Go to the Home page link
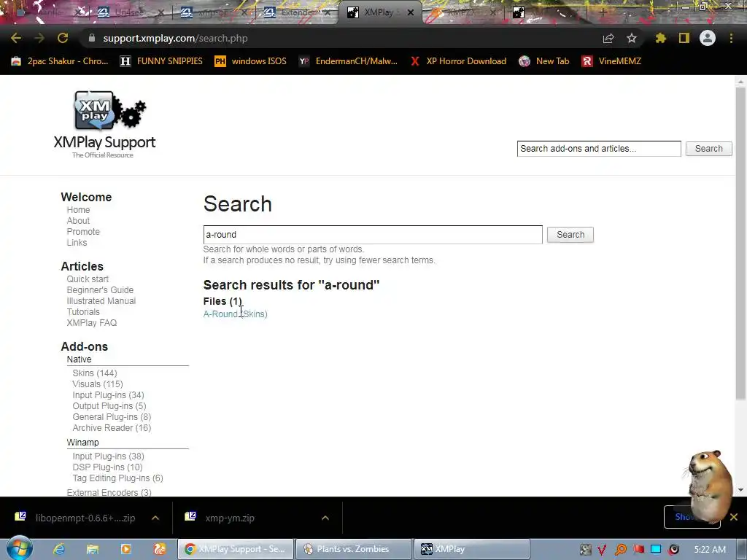The height and width of the screenshot is (560, 747). (78, 209)
